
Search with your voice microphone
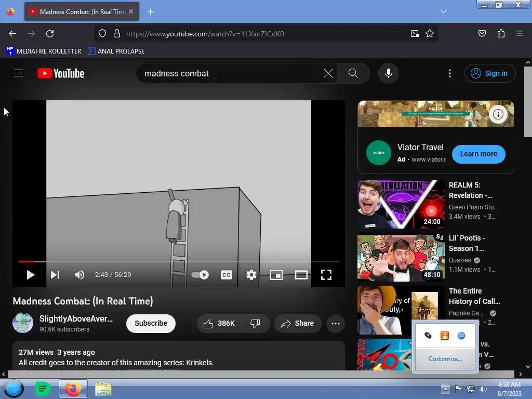389,73
